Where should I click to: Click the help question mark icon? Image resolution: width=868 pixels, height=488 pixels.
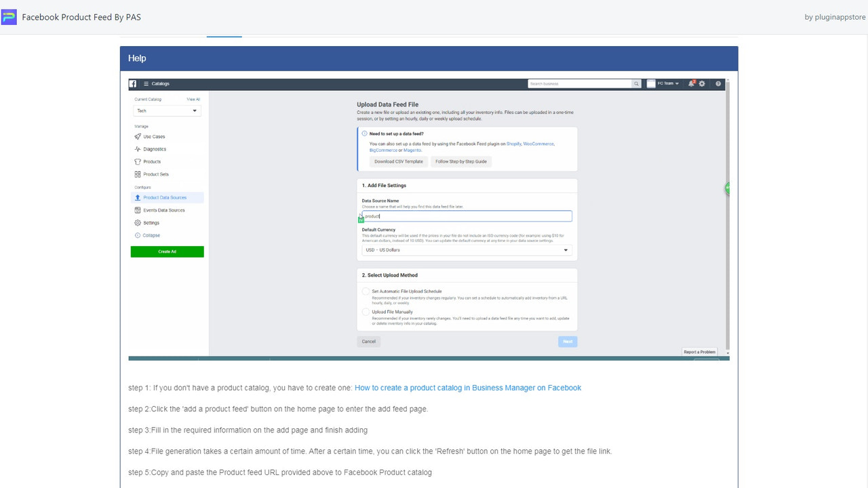point(718,83)
